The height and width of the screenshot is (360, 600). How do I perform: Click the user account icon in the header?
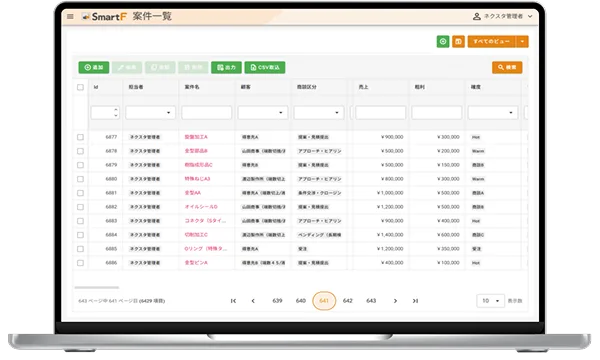pyautogui.click(x=476, y=16)
